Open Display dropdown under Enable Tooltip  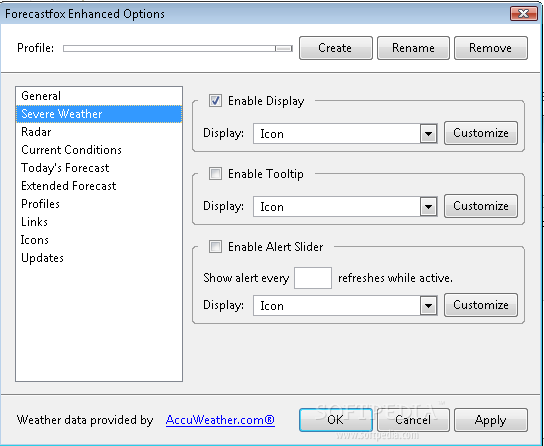coord(345,206)
